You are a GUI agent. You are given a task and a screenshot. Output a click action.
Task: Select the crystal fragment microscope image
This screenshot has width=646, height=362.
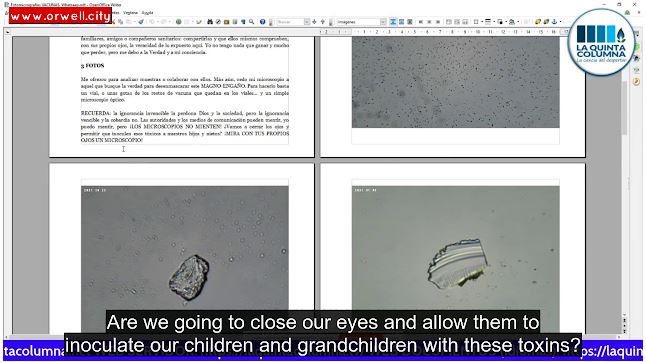pyautogui.click(x=456, y=259)
